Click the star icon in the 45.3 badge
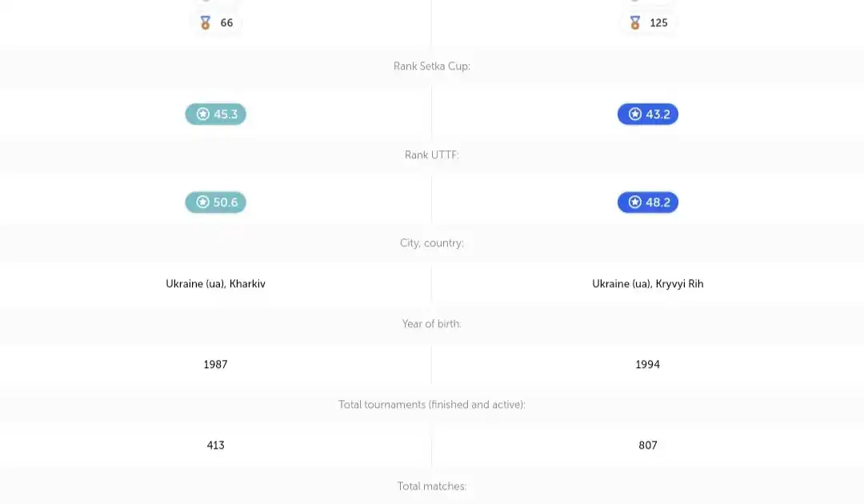The image size is (864, 504). tap(203, 114)
